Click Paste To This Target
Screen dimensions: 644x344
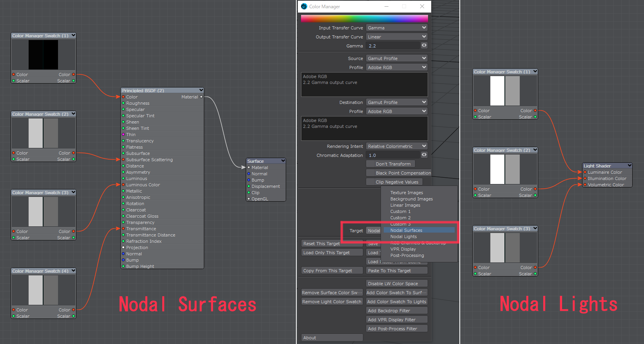pos(397,271)
